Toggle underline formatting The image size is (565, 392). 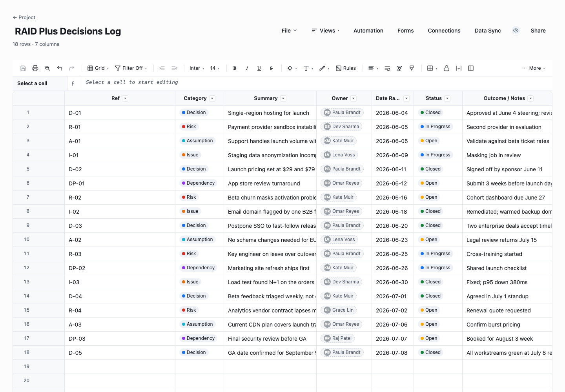259,68
